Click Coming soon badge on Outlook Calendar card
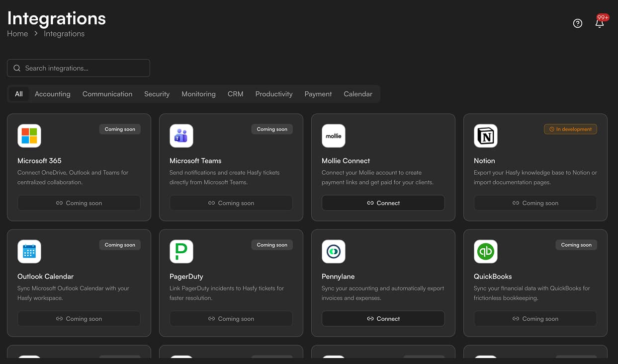618x364 pixels. 120,245
